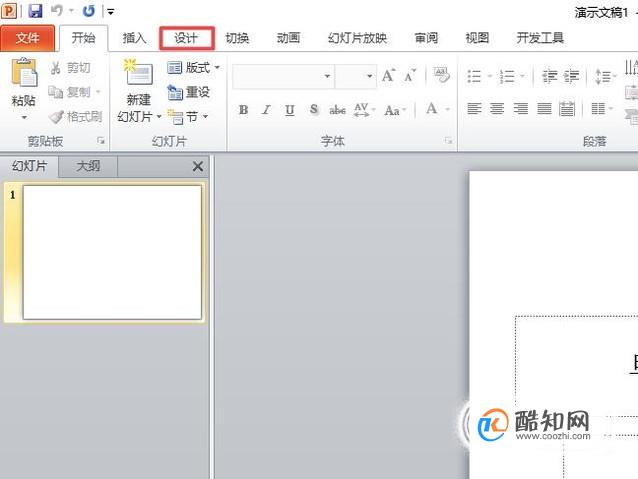This screenshot has width=638, height=479.
Task: Switch to the 幻灯片 slides pane tab
Action: 29,166
